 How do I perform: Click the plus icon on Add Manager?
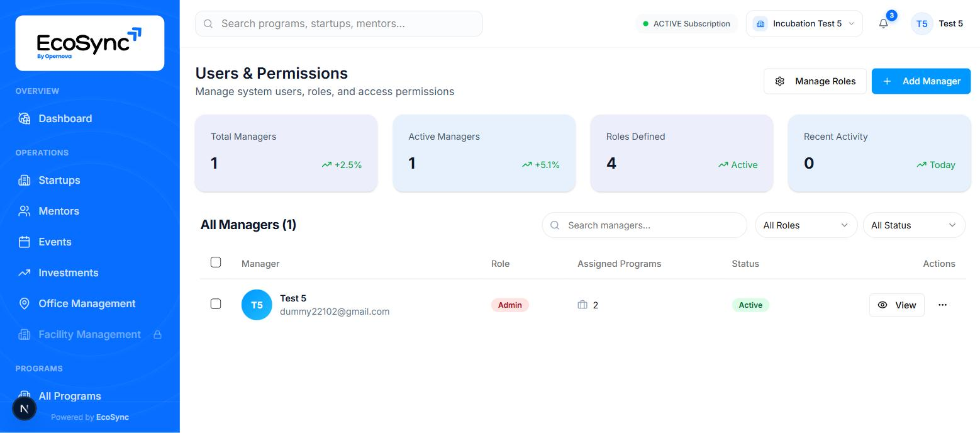pos(887,81)
